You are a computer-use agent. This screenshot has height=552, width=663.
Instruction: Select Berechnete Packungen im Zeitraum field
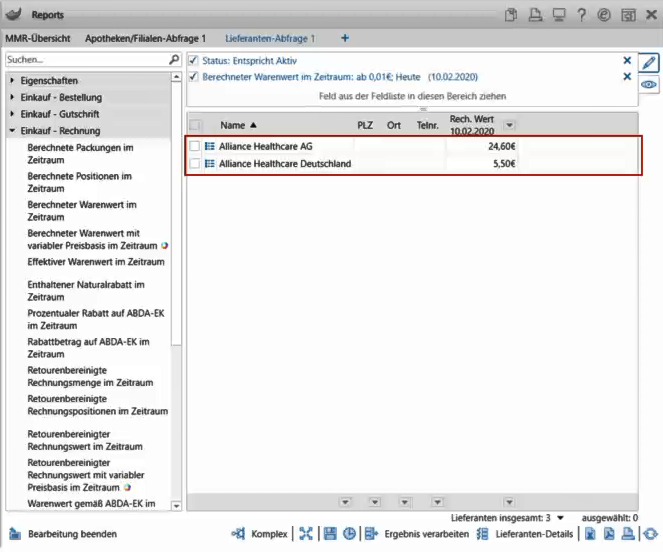80,154
